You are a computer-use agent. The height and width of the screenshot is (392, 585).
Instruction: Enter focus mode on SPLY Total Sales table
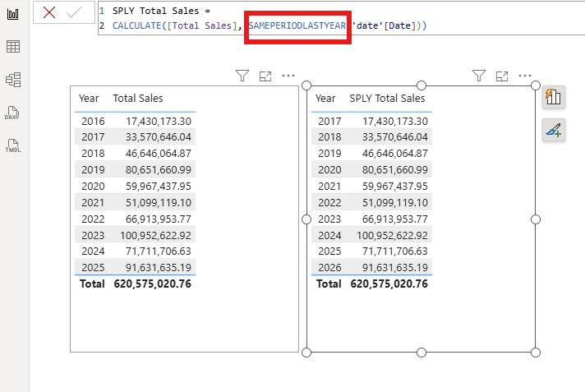[x=502, y=76]
